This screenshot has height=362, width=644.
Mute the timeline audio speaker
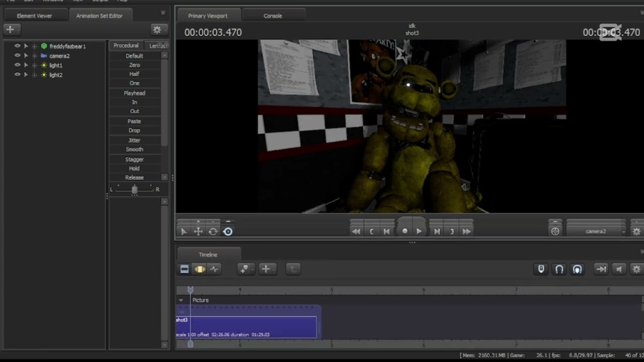pyautogui.click(x=619, y=269)
